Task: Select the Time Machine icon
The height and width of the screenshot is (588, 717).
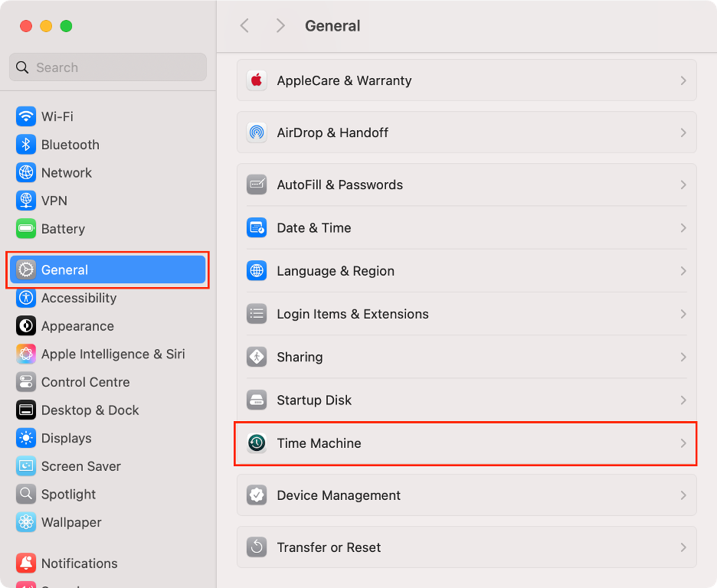Action: pyautogui.click(x=257, y=443)
